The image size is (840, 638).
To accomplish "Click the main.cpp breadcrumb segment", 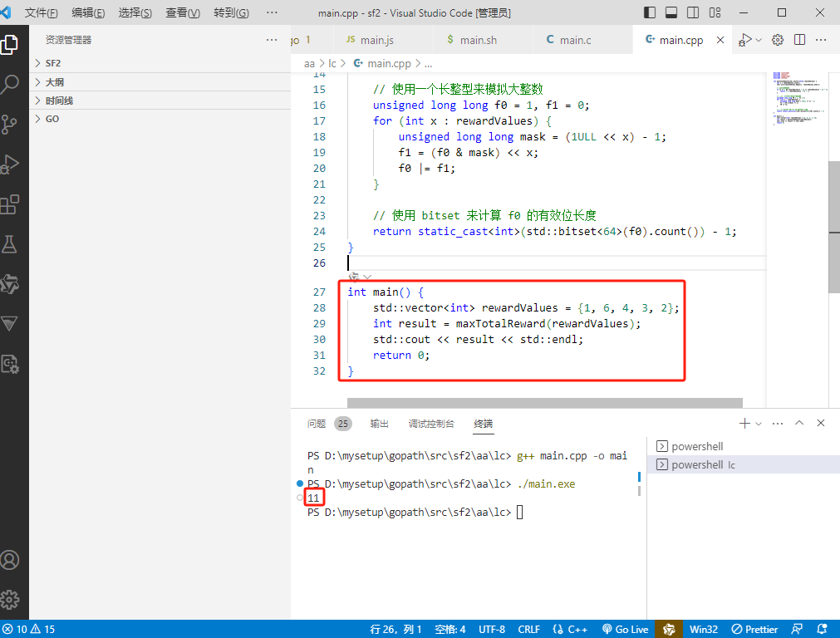I will [x=382, y=64].
